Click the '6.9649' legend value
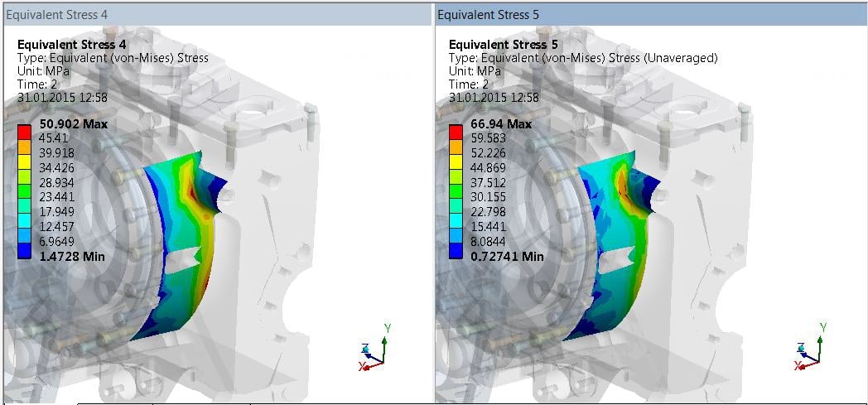The width and height of the screenshot is (868, 405). click(x=56, y=241)
